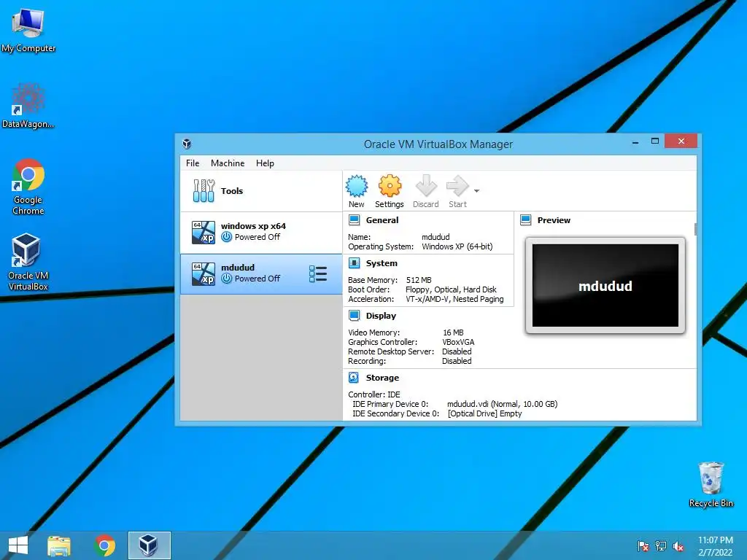Click Graphics Controller value VBoxVGA
Image resolution: width=747 pixels, height=560 pixels.
pos(458,342)
